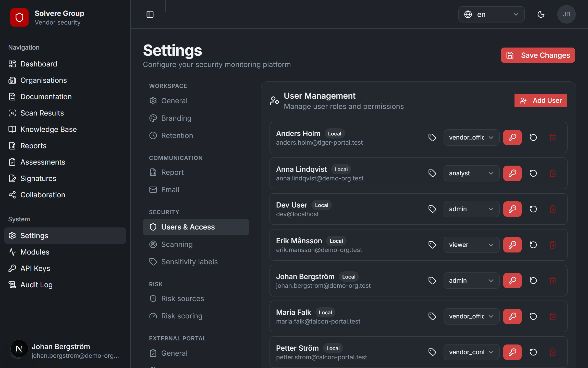Open Johan Bergström profile at sidebar bottom
The height and width of the screenshot is (368, 588).
coord(65,351)
